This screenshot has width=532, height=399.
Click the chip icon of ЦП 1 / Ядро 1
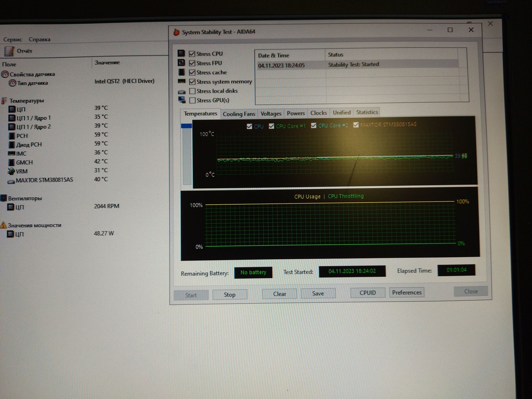click(x=12, y=118)
